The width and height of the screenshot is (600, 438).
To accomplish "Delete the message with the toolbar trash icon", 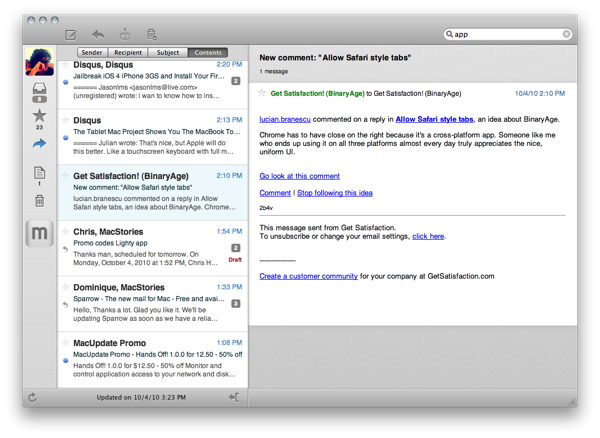I will 152,34.
